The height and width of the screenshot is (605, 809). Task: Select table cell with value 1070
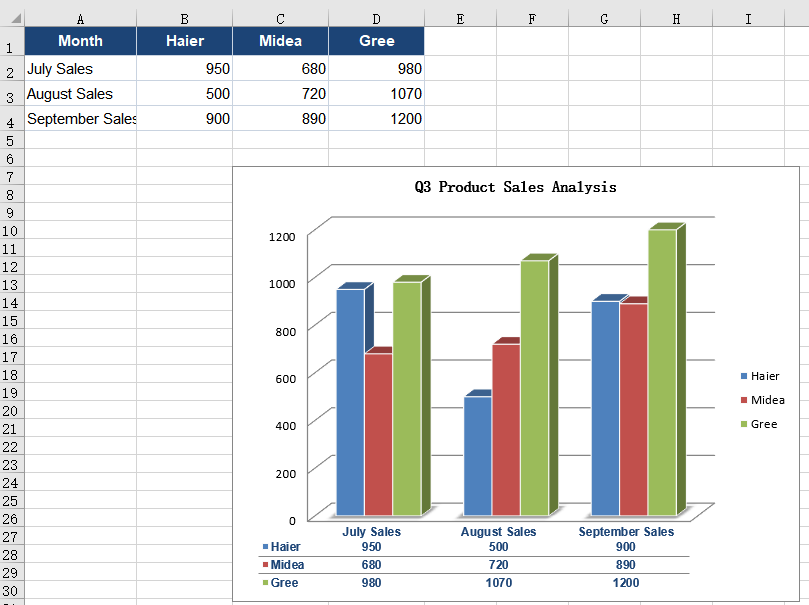[x=376, y=93]
